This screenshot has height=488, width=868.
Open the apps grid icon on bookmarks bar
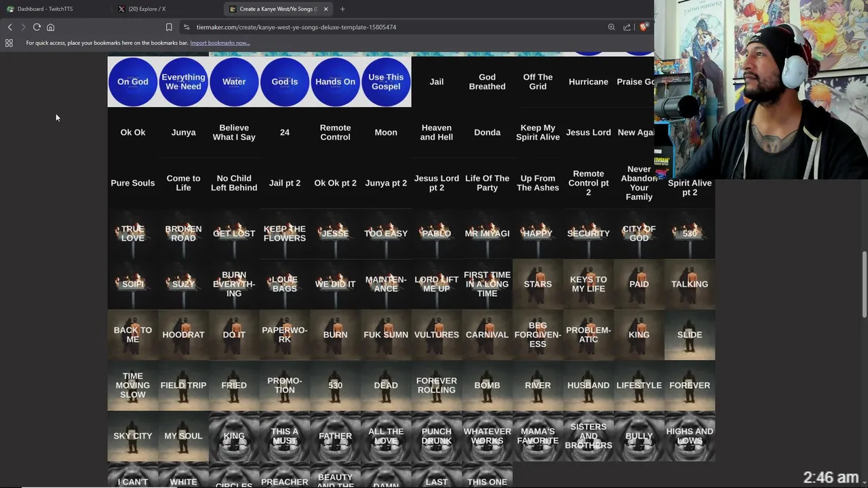[x=9, y=43]
